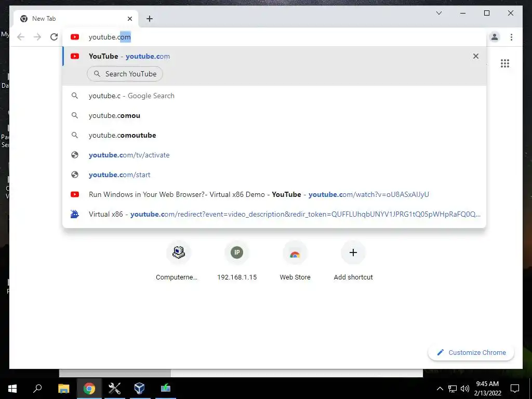532x399 pixels.
Task: Select the 'youtube.comou' search suggestion
Action: point(274,115)
